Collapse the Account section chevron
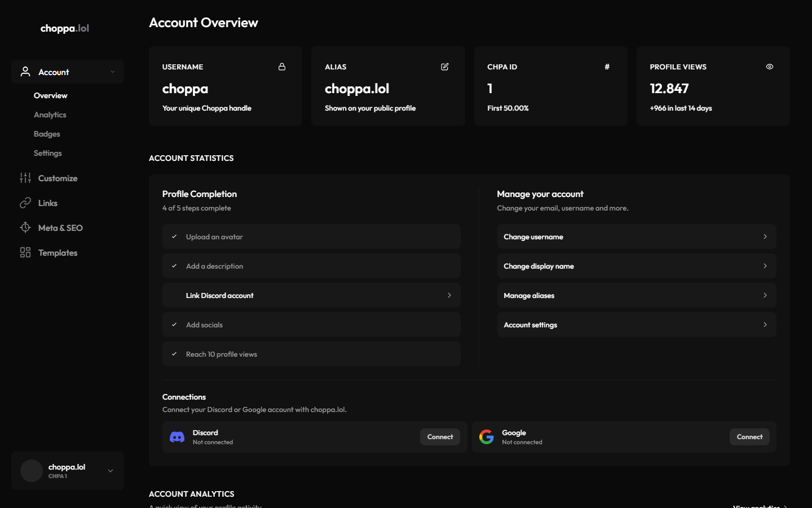This screenshot has height=508, width=812. (x=112, y=72)
